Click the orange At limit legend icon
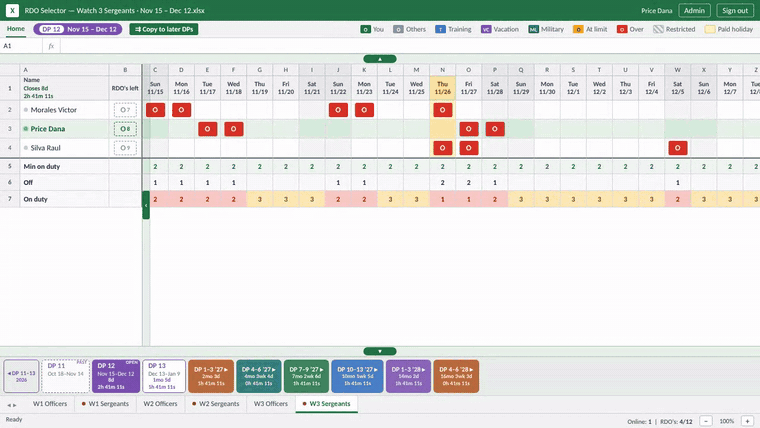Screen dimensions: 760x428 click(x=578, y=30)
